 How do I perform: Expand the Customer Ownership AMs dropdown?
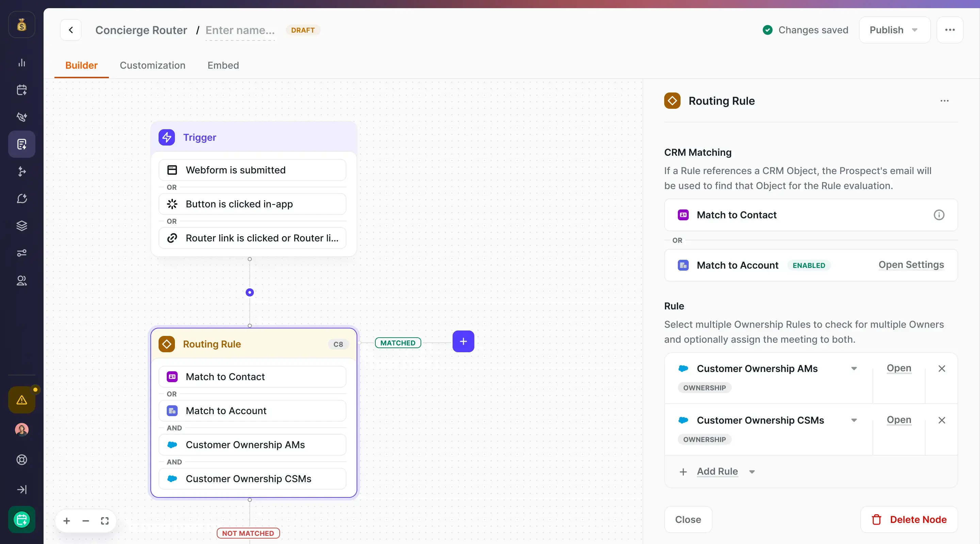[854, 369]
